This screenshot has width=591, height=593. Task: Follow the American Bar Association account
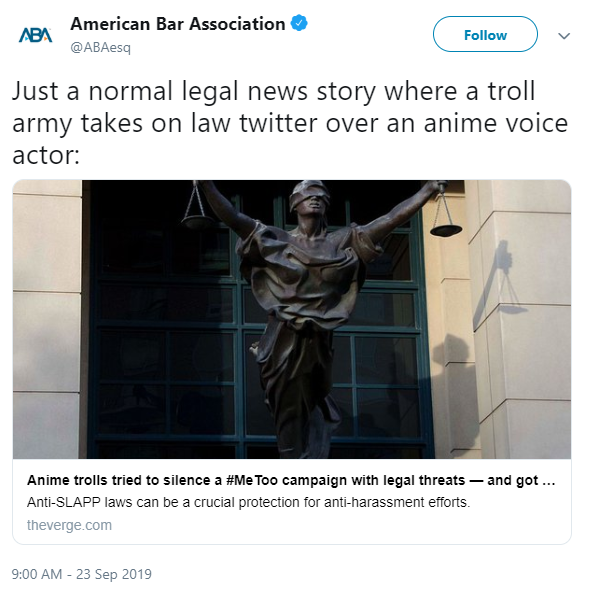click(x=485, y=34)
